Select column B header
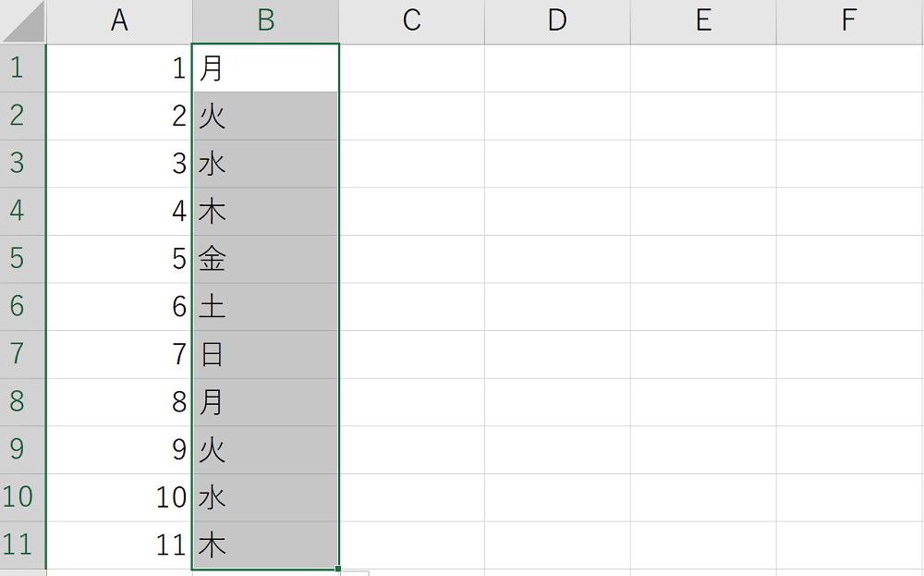 [266, 21]
